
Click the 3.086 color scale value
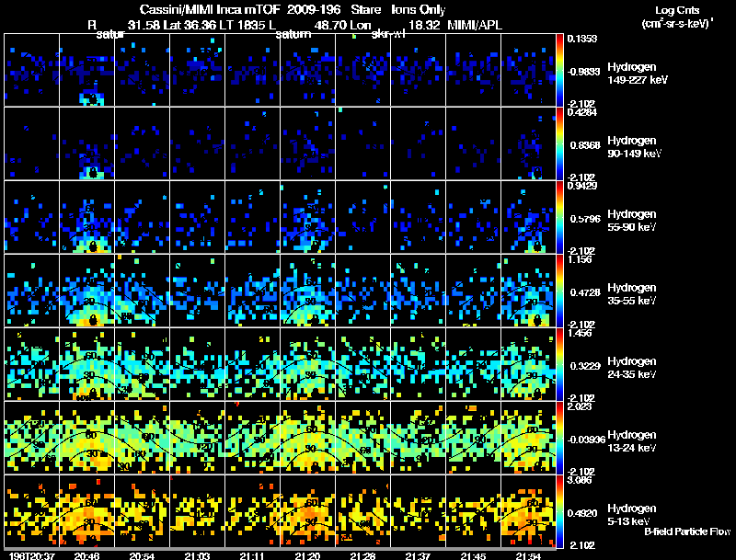click(x=580, y=480)
